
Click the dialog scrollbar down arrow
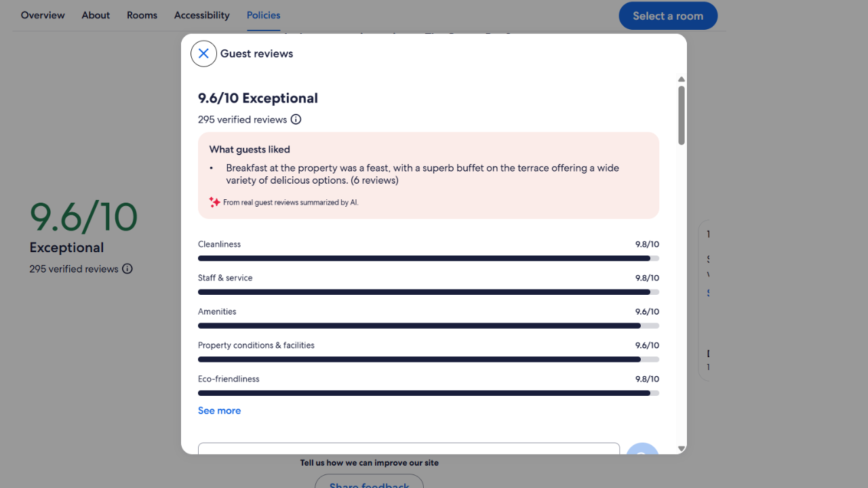pos(682,449)
